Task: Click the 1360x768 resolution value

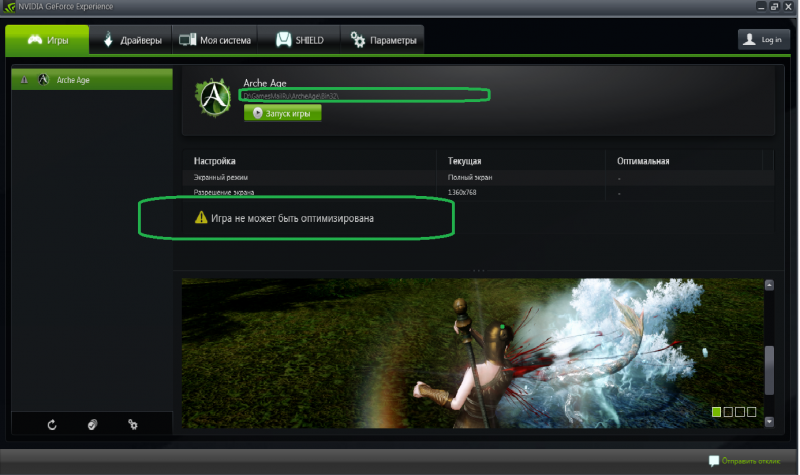Action: coord(462,192)
